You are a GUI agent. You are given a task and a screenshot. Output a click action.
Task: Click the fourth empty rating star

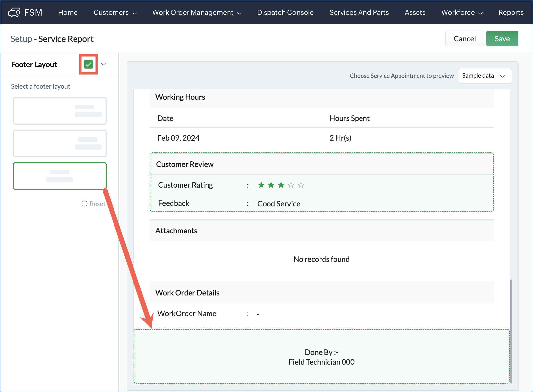pos(291,185)
